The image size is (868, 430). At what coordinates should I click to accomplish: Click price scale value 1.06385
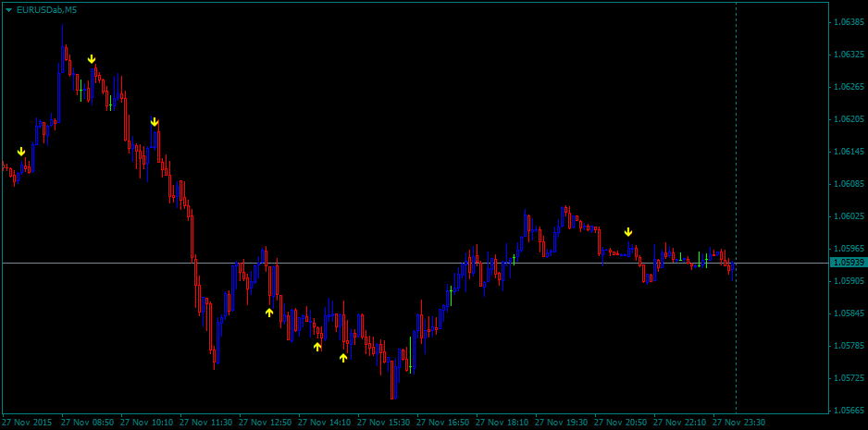(849, 23)
